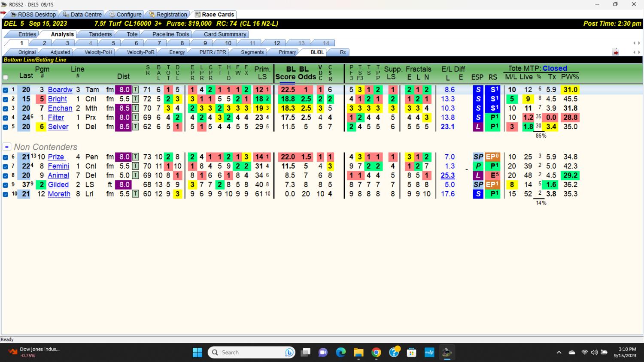The image size is (644, 362).
Task: Open the Enchan horse link
Action: [x=60, y=108]
